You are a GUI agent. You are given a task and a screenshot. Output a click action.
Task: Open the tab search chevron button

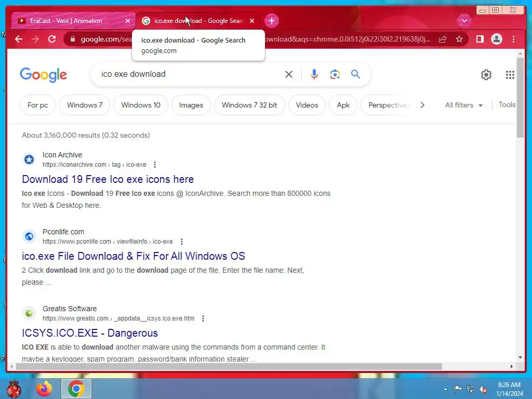464,21
